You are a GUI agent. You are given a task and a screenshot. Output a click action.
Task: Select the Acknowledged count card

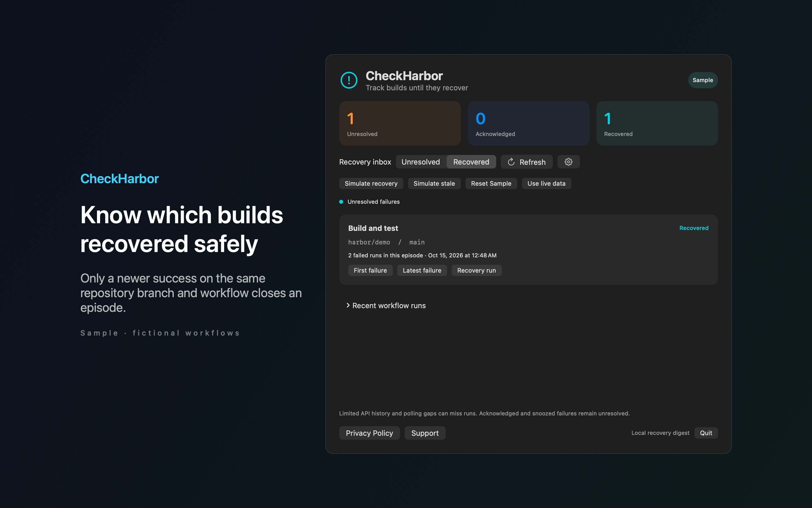coord(528,123)
